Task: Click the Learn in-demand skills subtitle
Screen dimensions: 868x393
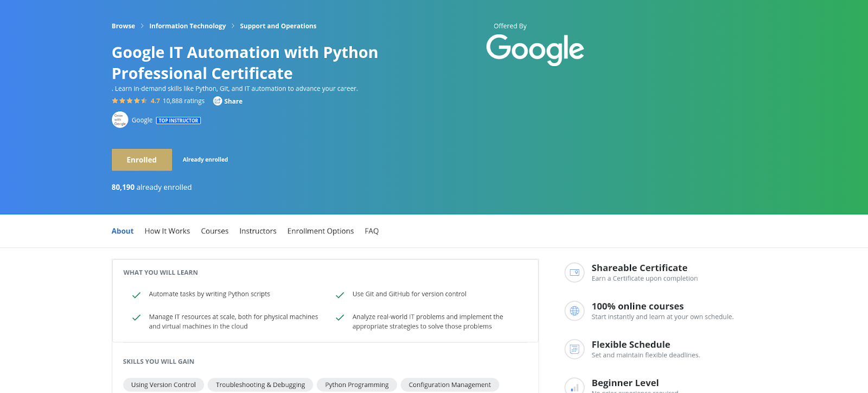Action: (x=235, y=88)
